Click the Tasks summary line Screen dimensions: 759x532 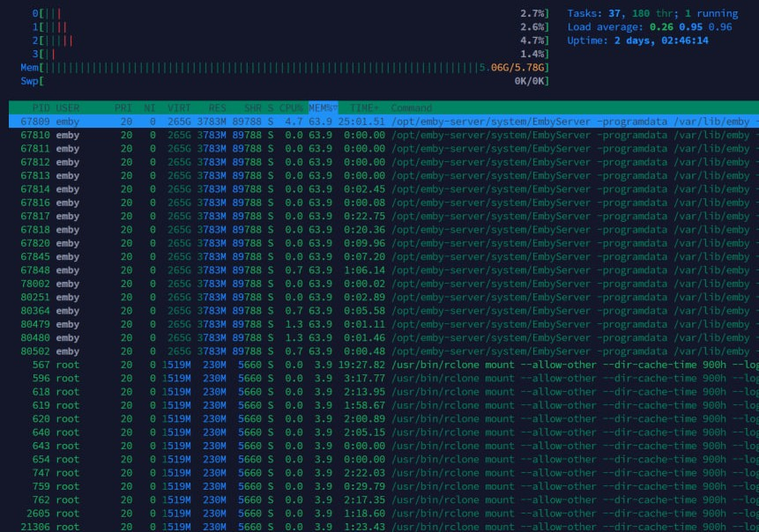point(652,13)
